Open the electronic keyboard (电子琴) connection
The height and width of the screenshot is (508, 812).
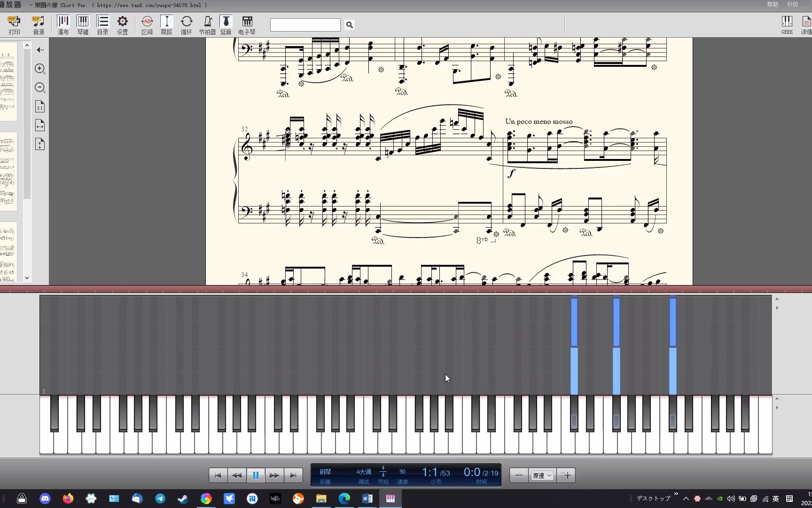247,25
